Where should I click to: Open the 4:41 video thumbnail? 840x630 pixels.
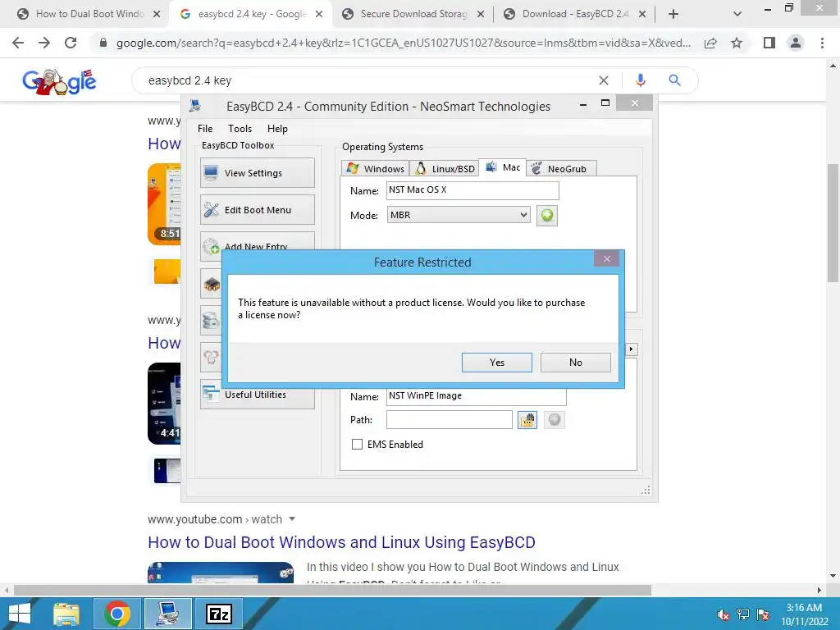[x=164, y=404]
